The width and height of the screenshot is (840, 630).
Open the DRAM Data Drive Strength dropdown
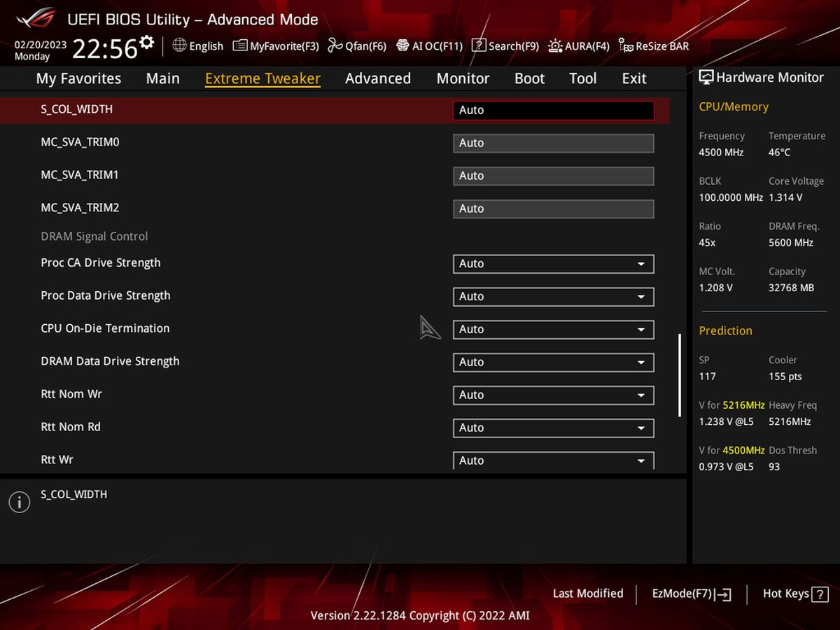[x=554, y=363]
